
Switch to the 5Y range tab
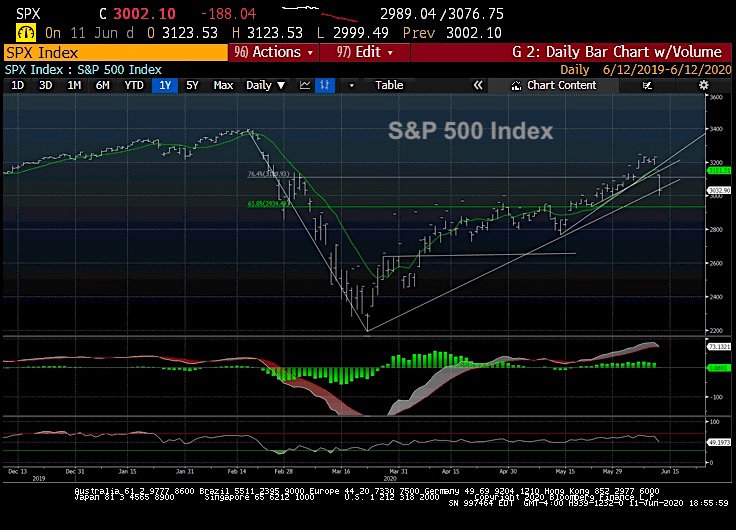click(192, 85)
